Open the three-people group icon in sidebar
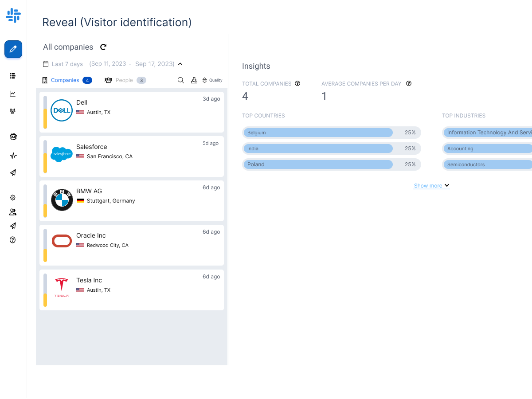532x399 pixels. click(x=13, y=111)
